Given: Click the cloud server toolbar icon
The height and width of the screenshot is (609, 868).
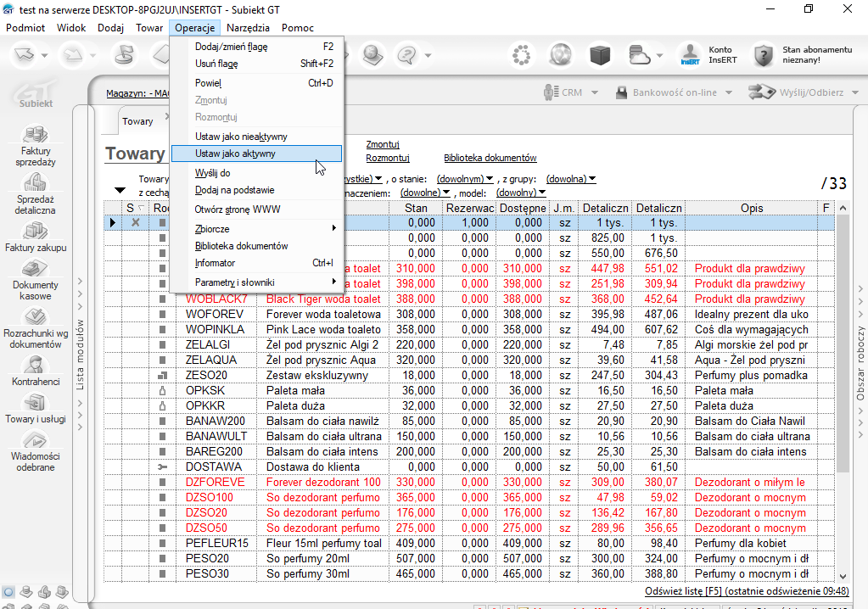Looking at the screenshot, I should coord(640,55).
